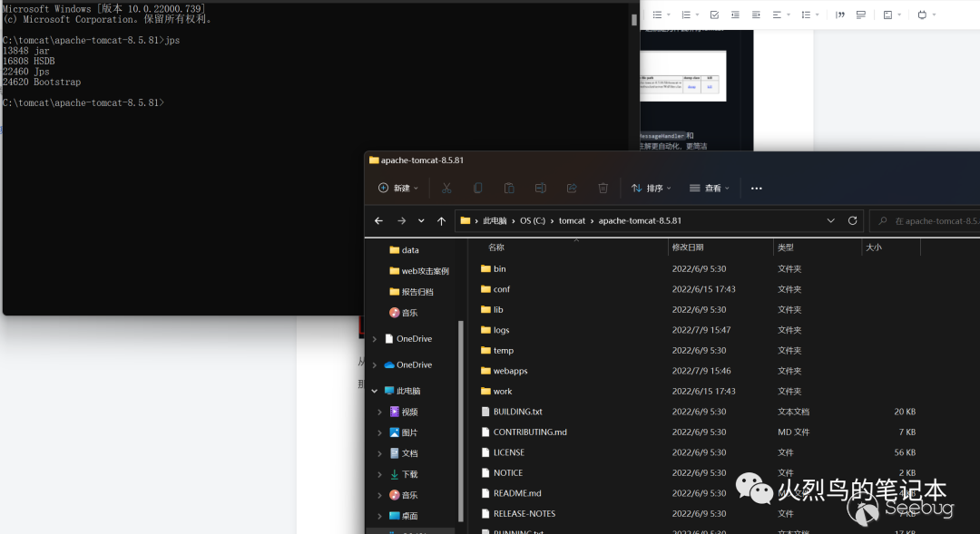980x534 pixels.
Task: Expand the address bar history dropdown
Action: [830, 220]
